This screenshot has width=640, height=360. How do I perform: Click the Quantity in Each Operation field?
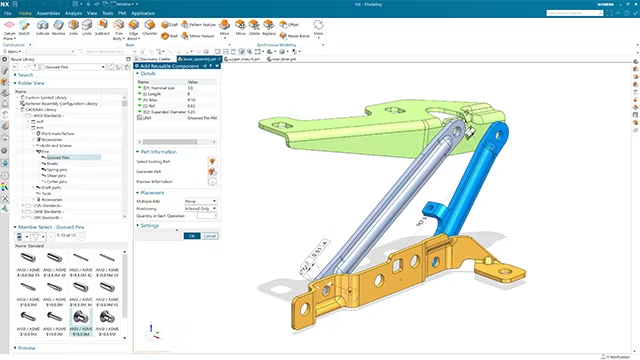pos(207,216)
